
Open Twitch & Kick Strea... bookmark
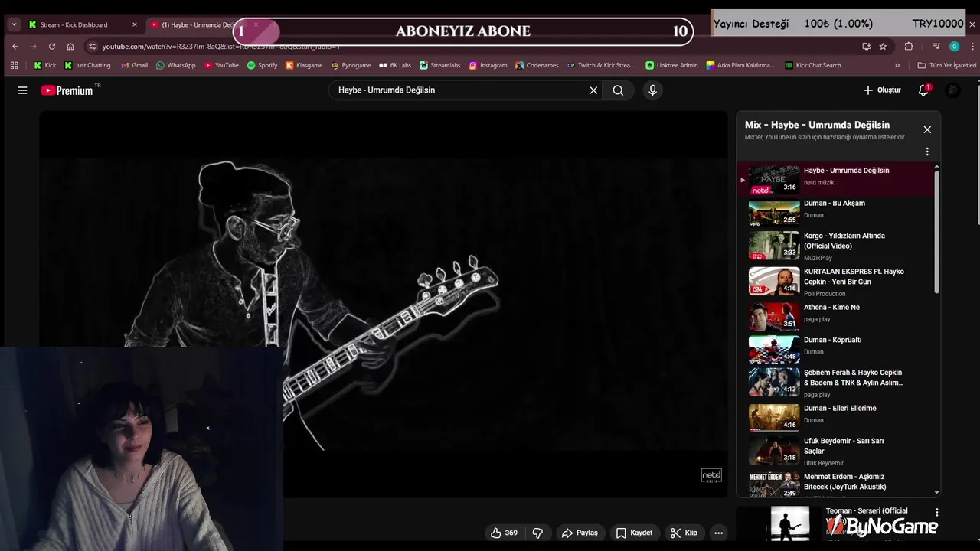(x=601, y=65)
